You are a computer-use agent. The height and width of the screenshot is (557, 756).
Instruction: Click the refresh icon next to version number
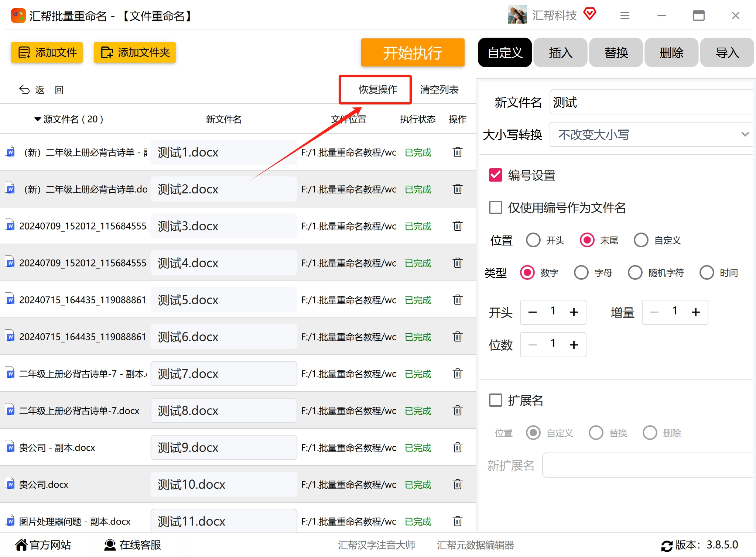click(667, 545)
